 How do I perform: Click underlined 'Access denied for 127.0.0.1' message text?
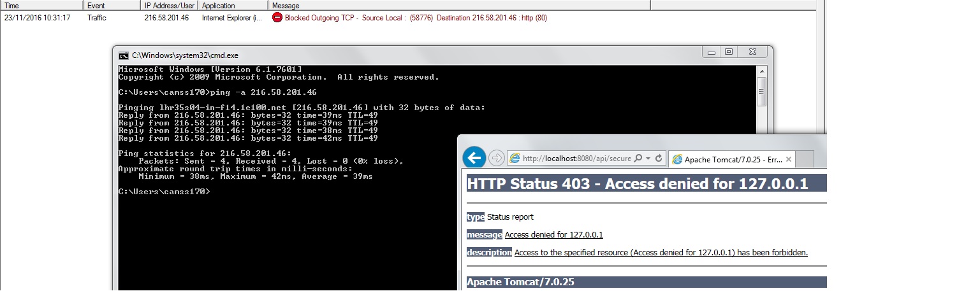554,234
